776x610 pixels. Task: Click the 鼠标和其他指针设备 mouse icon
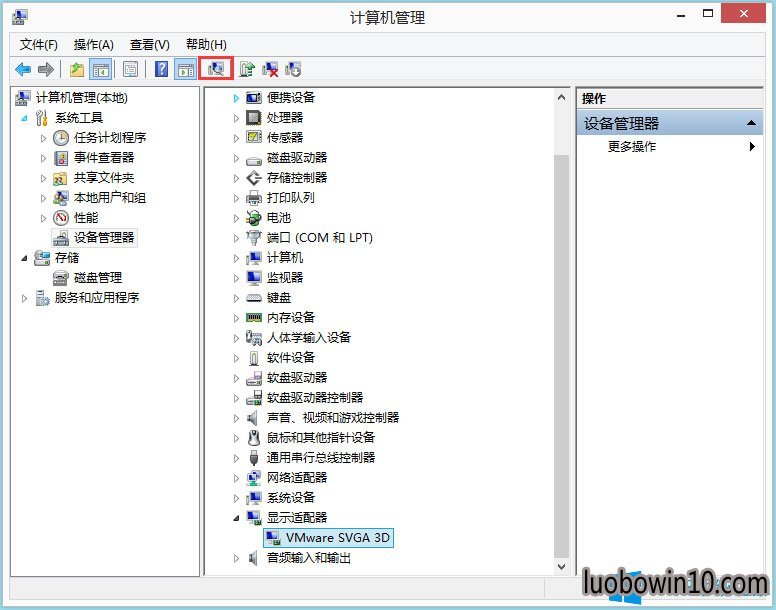pyautogui.click(x=254, y=437)
